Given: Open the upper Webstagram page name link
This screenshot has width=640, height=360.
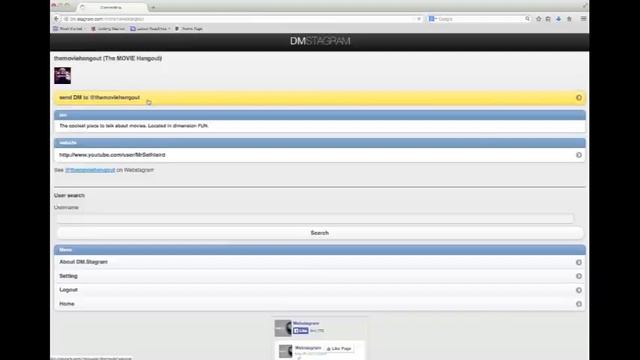Looking at the screenshot, I should coord(306,323).
